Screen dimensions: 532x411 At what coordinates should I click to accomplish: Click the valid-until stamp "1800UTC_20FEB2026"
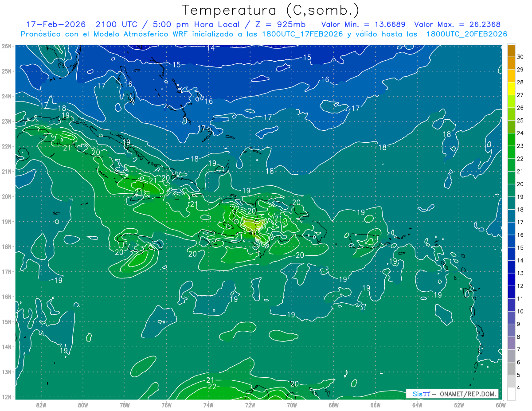[466, 34]
